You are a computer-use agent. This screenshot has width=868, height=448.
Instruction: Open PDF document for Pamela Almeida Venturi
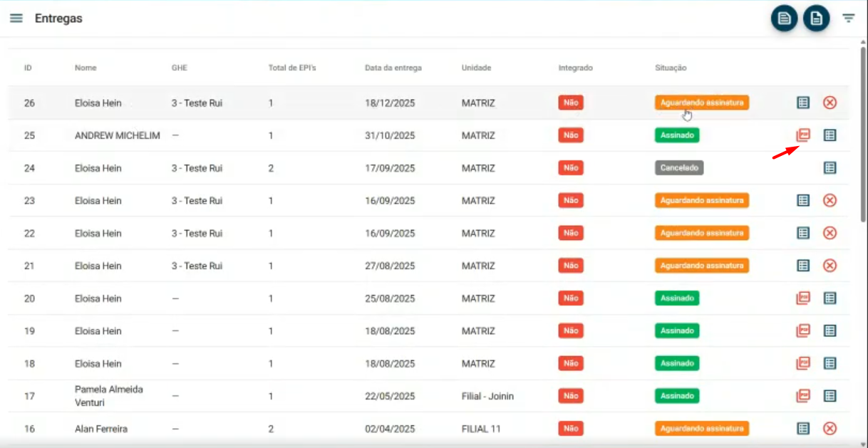(x=803, y=396)
